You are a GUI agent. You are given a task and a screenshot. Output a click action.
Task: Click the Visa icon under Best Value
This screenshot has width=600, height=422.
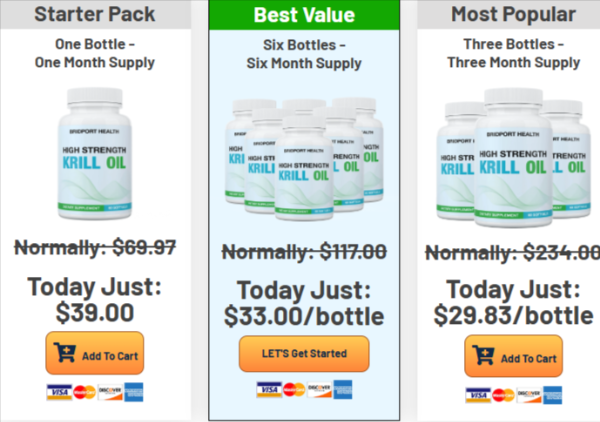(266, 388)
